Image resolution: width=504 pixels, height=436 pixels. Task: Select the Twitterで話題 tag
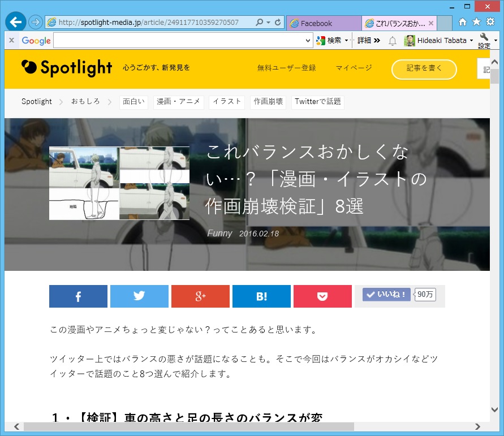coord(317,102)
